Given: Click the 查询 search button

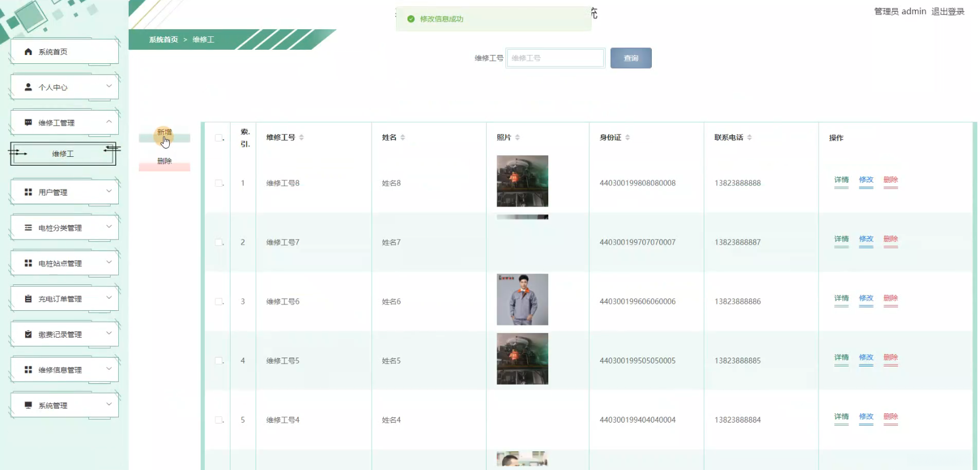Looking at the screenshot, I should tap(631, 58).
